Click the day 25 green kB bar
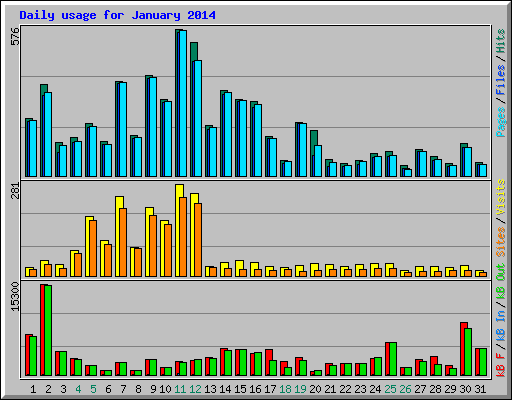 [x=393, y=359]
